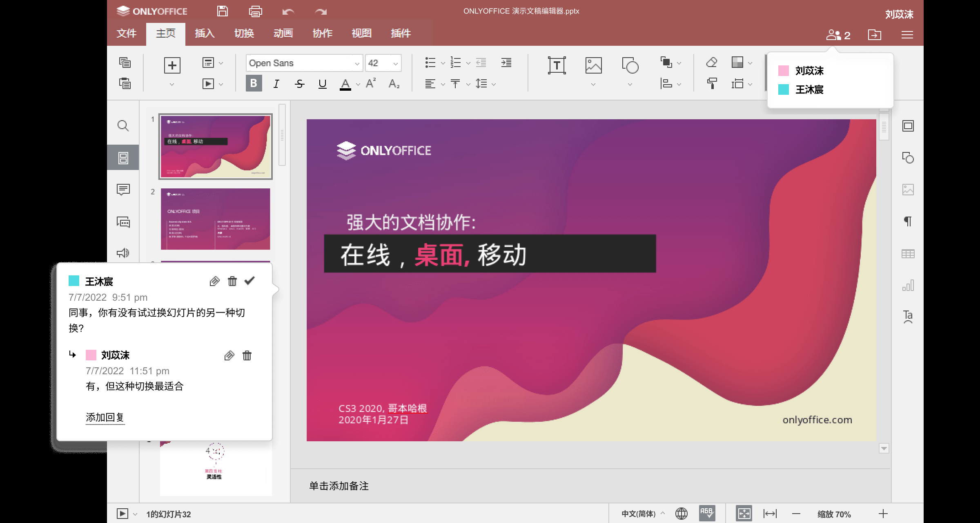
Task: Open the font color swatch
Action: coord(345,84)
